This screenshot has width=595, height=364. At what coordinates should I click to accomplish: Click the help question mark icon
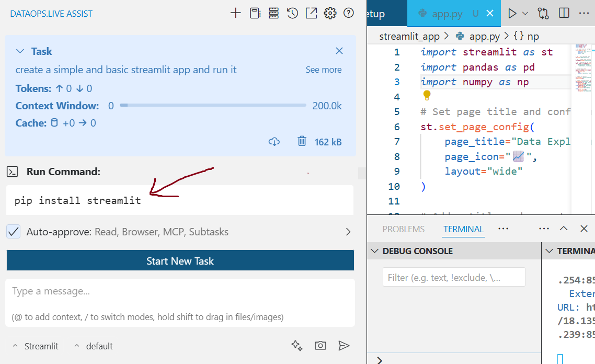[x=348, y=13]
